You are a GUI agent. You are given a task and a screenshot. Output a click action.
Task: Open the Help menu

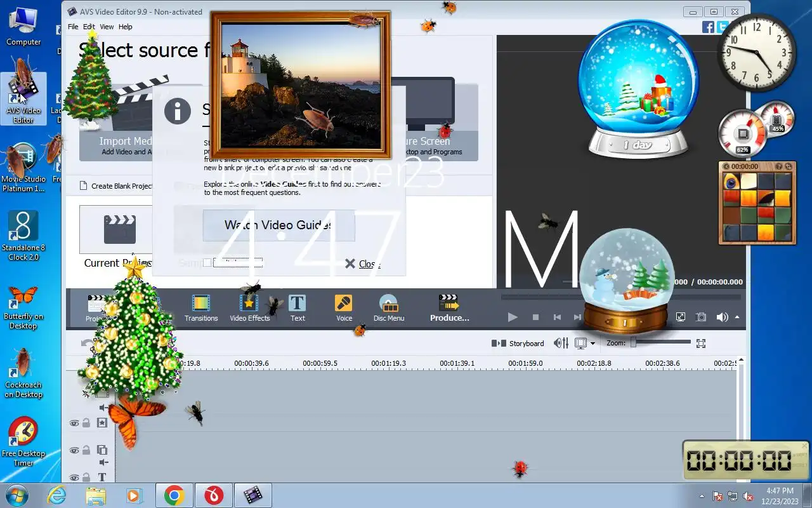click(126, 27)
